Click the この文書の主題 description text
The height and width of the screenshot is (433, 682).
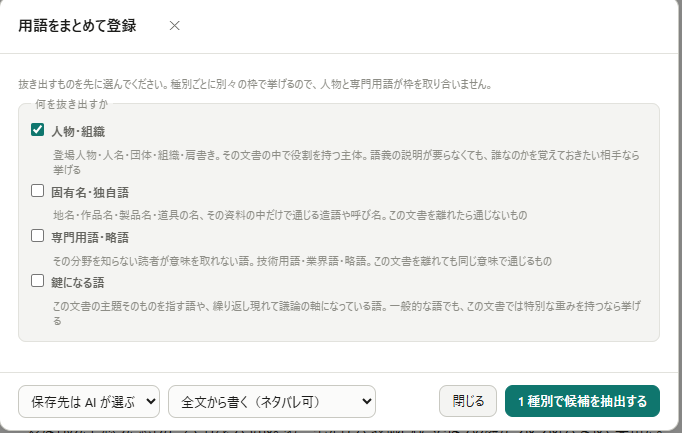[347, 313]
